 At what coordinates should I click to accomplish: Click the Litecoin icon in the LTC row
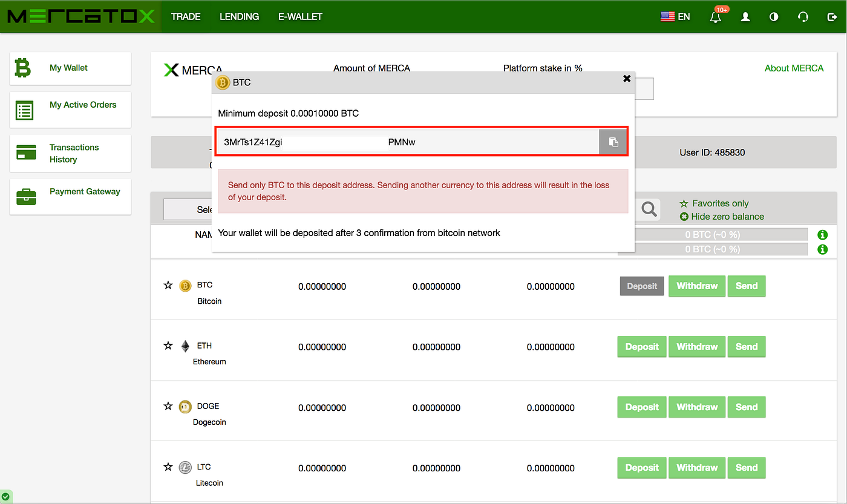[x=185, y=467]
